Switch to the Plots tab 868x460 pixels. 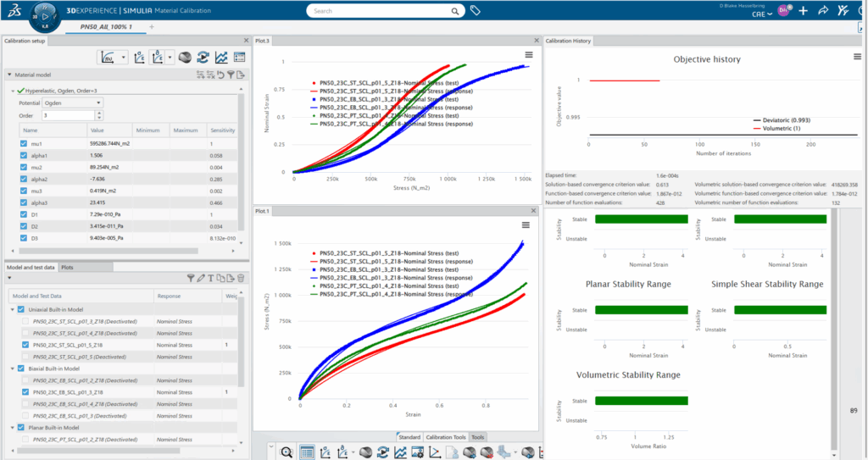tap(67, 267)
